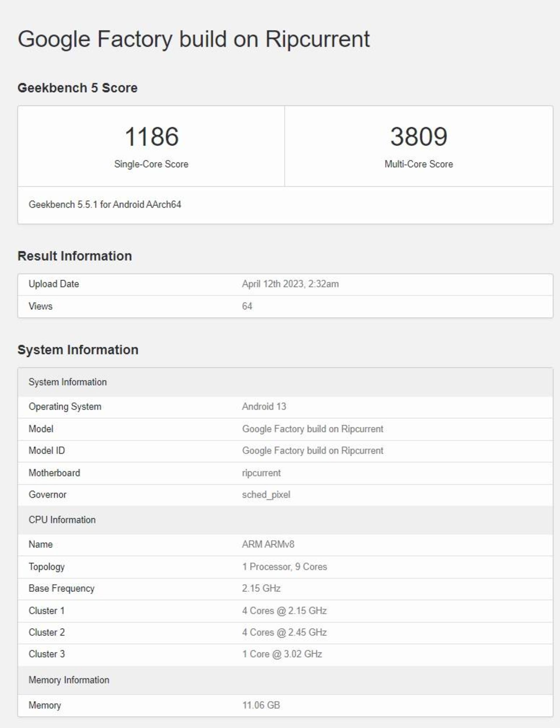Viewport: 560px width, 728px height.
Task: Select 'Geekbench 5.5.1 for Android AArch64' text
Action: point(105,204)
